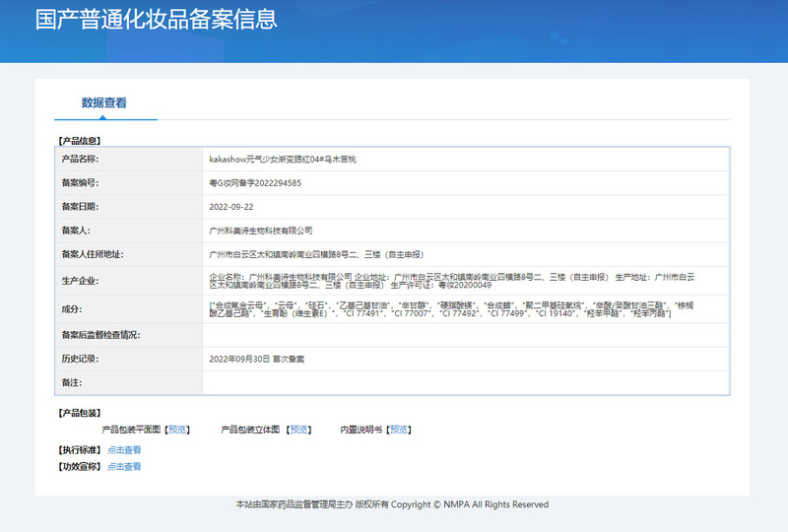Click the 执行标准 label
Screen dimensions: 788x532
[80, 450]
